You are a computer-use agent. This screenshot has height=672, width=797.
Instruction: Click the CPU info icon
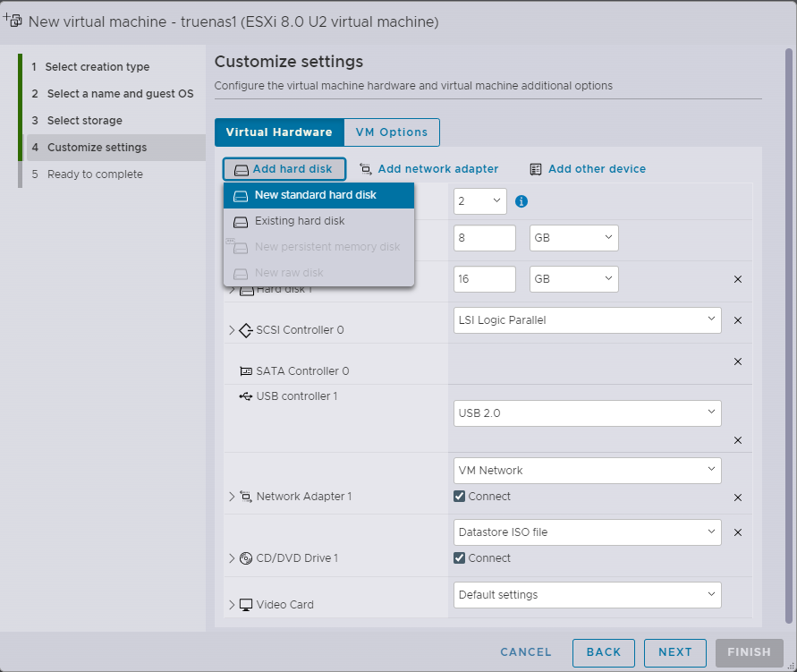coord(521,201)
